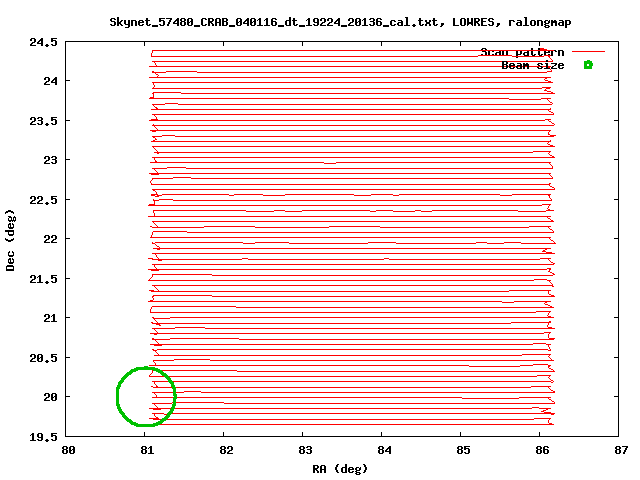Click the x-axis tick label 84

click(384, 450)
